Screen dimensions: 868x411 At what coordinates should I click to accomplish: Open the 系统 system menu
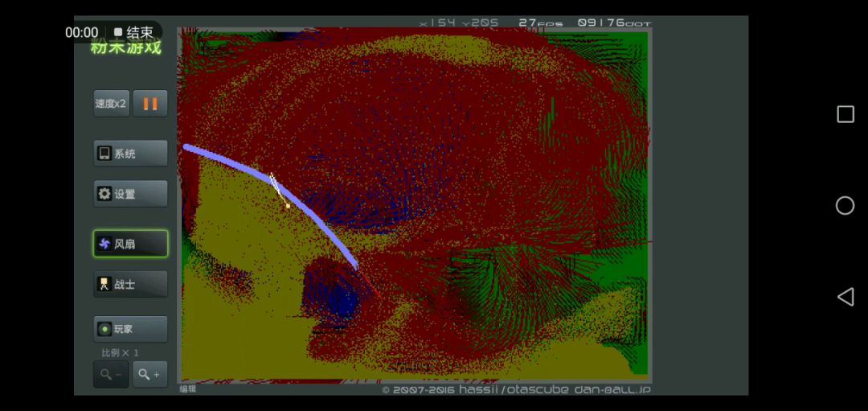point(130,154)
